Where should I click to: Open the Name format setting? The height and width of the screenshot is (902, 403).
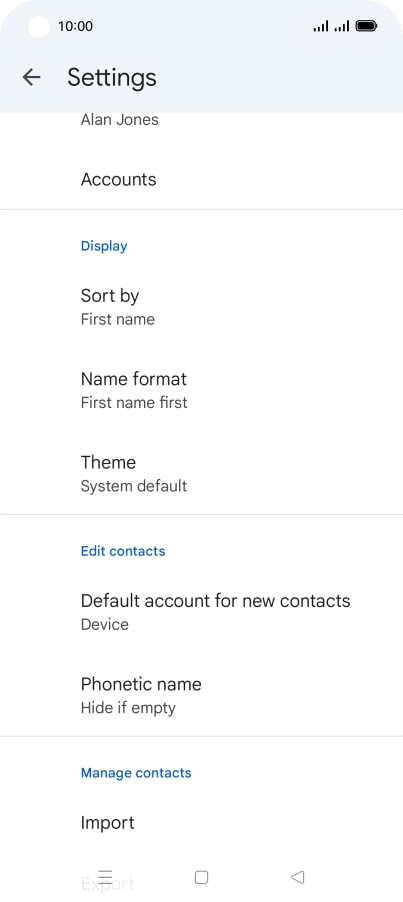[x=201, y=389]
